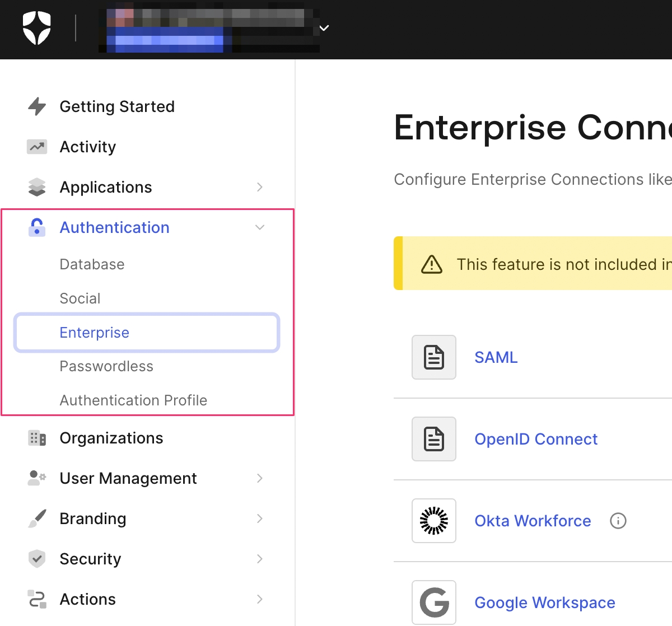The image size is (672, 626).
Task: Open the tenant switcher dropdown arrow
Action: (x=324, y=28)
